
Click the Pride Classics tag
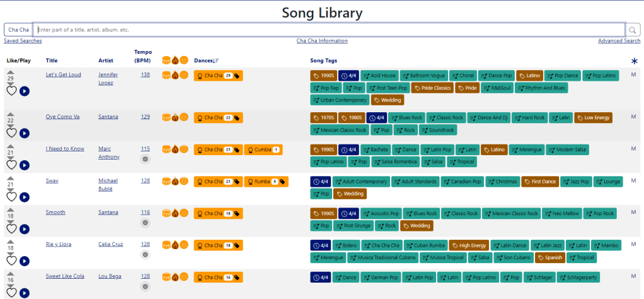tap(432, 88)
